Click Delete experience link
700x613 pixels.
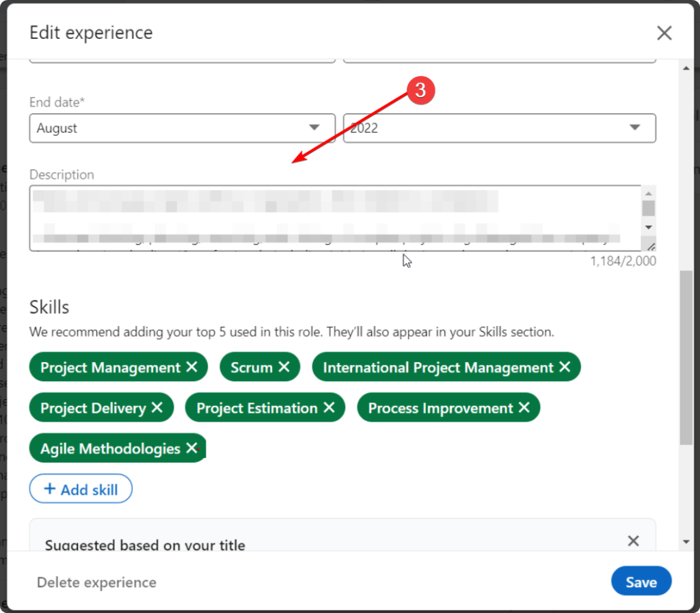96,582
